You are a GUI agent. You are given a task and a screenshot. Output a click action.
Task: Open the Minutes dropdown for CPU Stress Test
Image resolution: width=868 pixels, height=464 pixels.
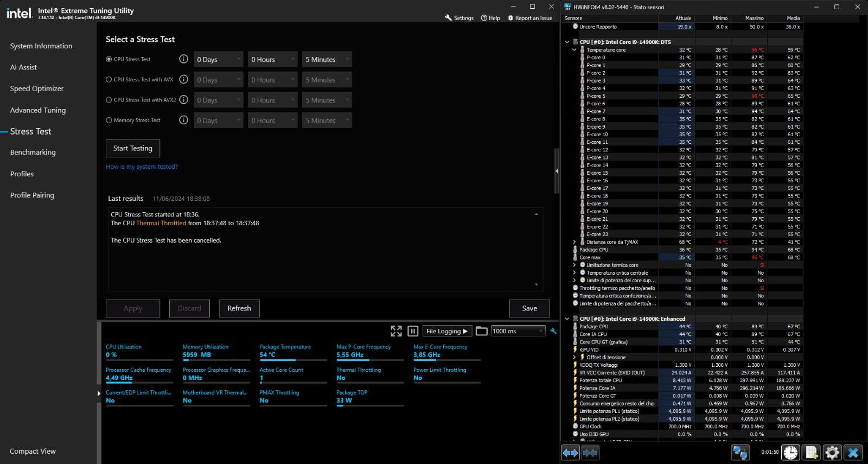[327, 59]
